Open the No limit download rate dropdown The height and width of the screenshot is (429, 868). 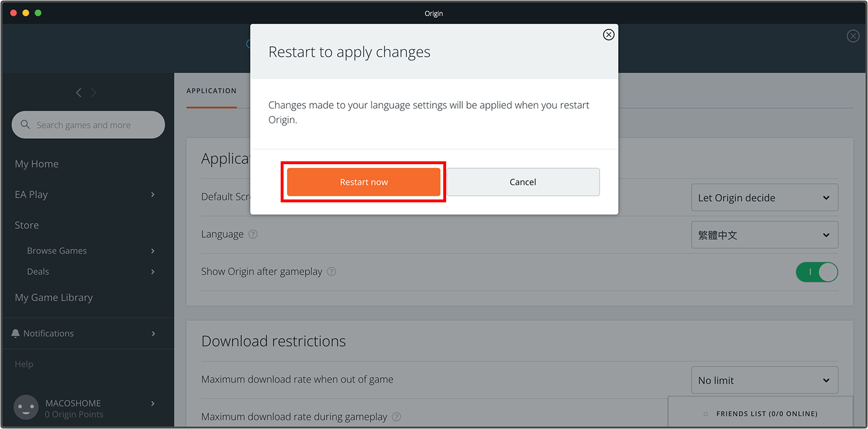point(764,380)
